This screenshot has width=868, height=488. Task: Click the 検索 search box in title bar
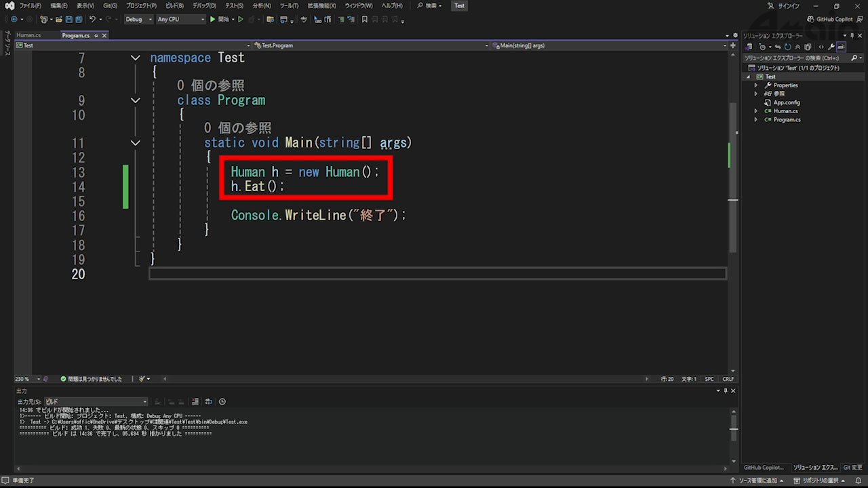(429, 5)
